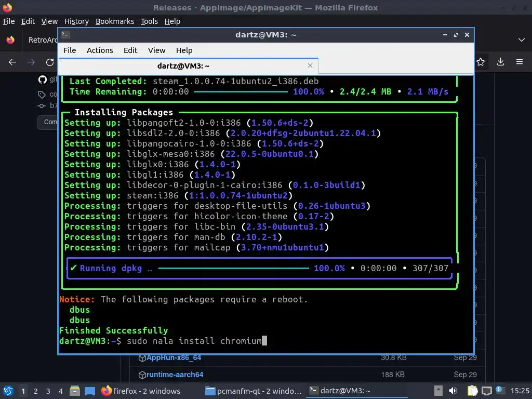
Task: Maximize the dartz@VM3 terminal window
Action: click(456, 35)
